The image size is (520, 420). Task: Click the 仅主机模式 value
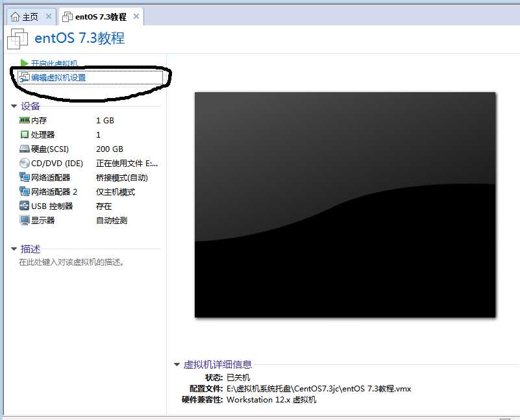(x=116, y=192)
